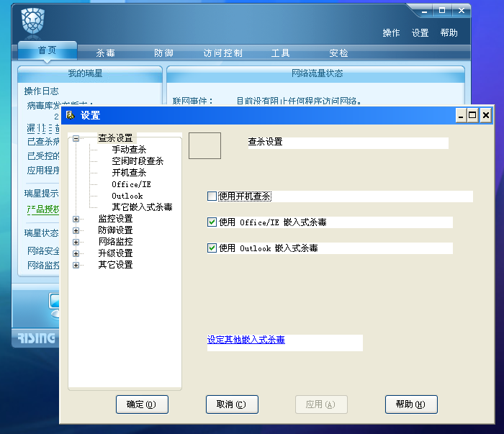Click 操作日志 heading in main window
Screen dimensions: 504x434
[x=42, y=91]
